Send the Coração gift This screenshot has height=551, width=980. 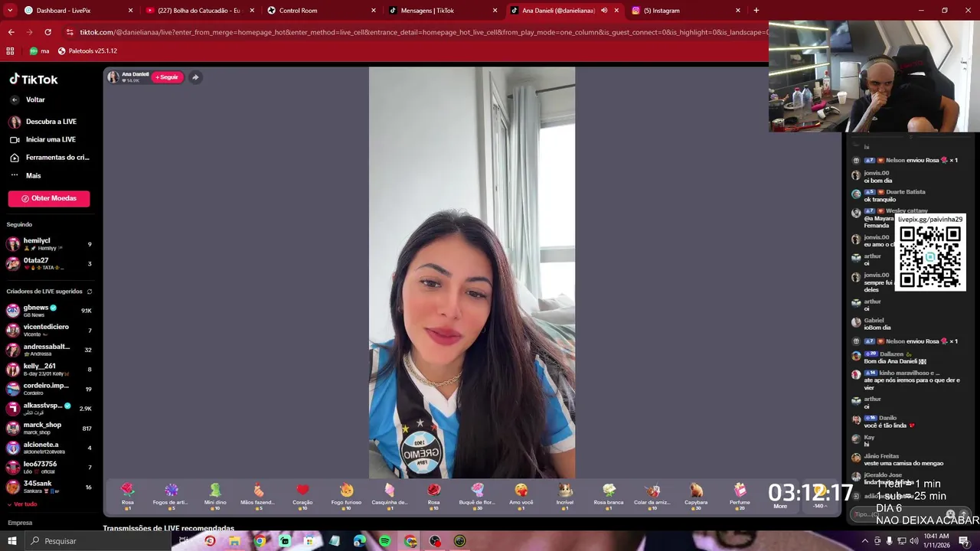[x=302, y=495]
